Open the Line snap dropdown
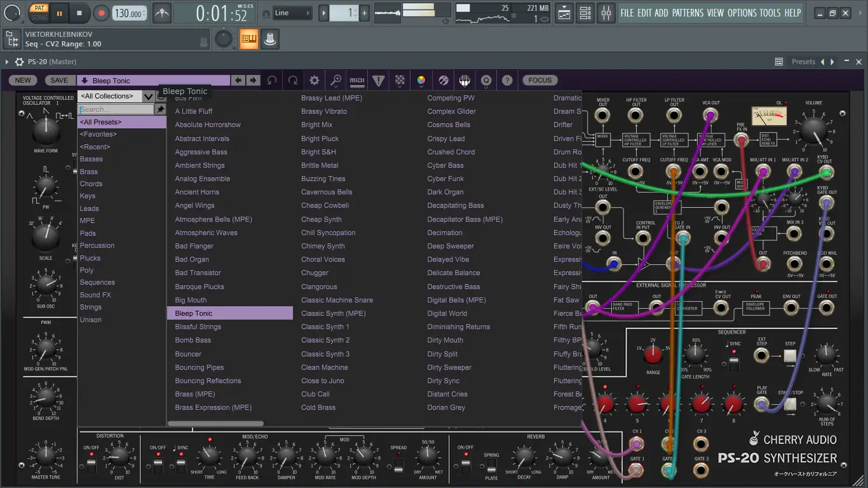The width and height of the screenshot is (868, 488). [292, 13]
